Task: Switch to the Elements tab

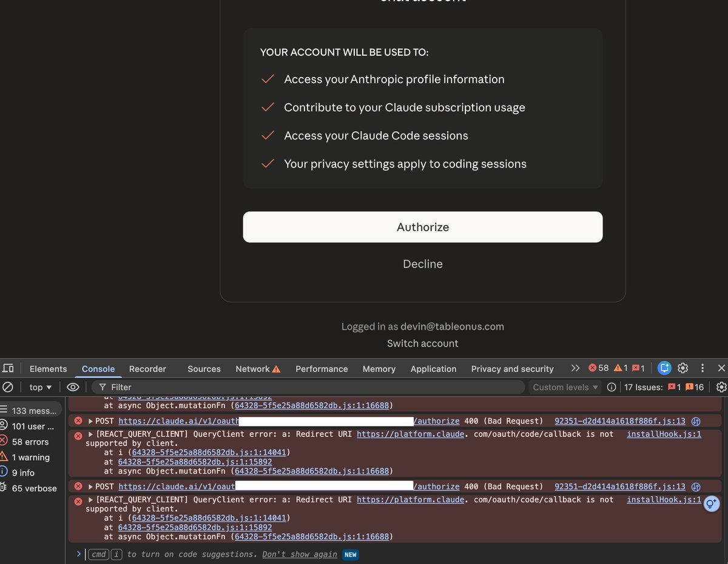Action: tap(48, 369)
